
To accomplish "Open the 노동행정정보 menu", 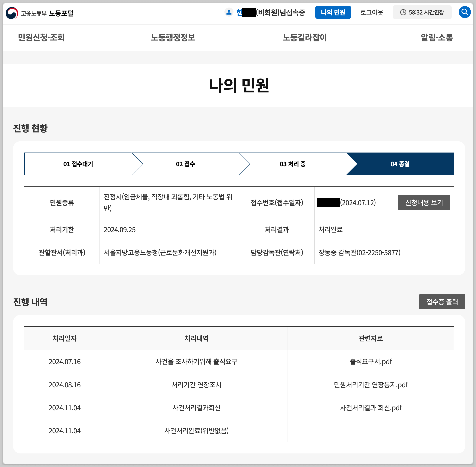I will pyautogui.click(x=173, y=37).
